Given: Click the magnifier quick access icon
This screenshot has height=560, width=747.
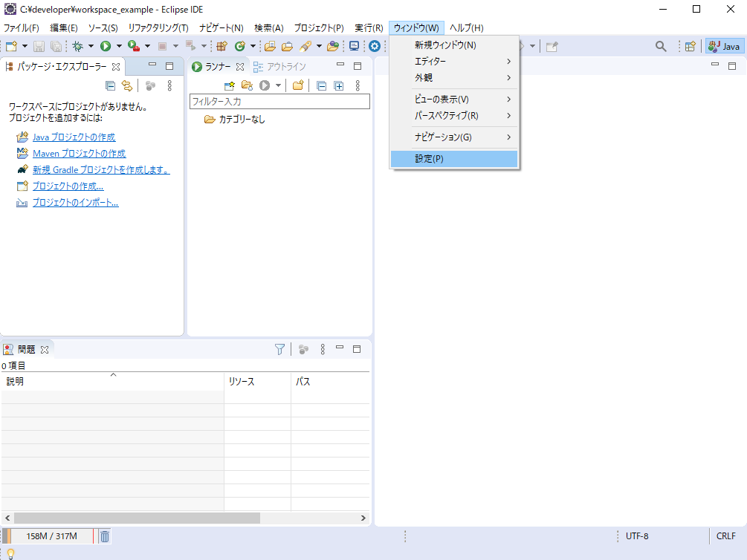Looking at the screenshot, I should 661,46.
